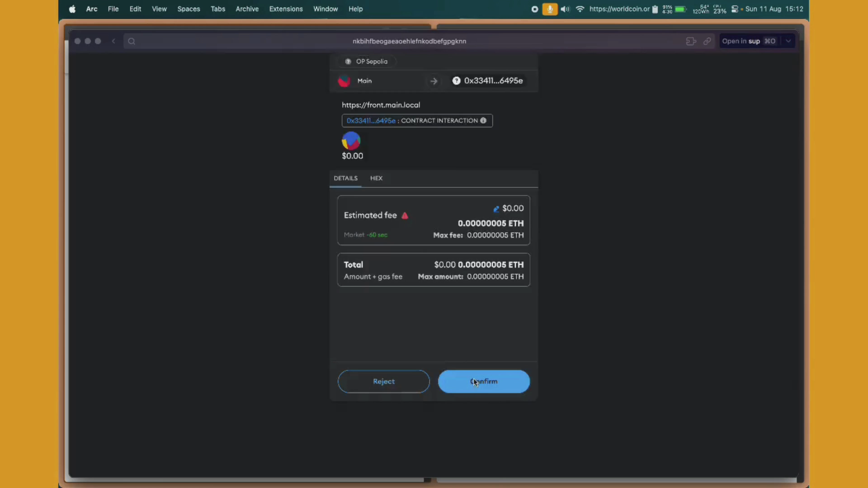This screenshot has height=488, width=868.
Task: Click the recipient question mark icon
Action: pos(456,80)
